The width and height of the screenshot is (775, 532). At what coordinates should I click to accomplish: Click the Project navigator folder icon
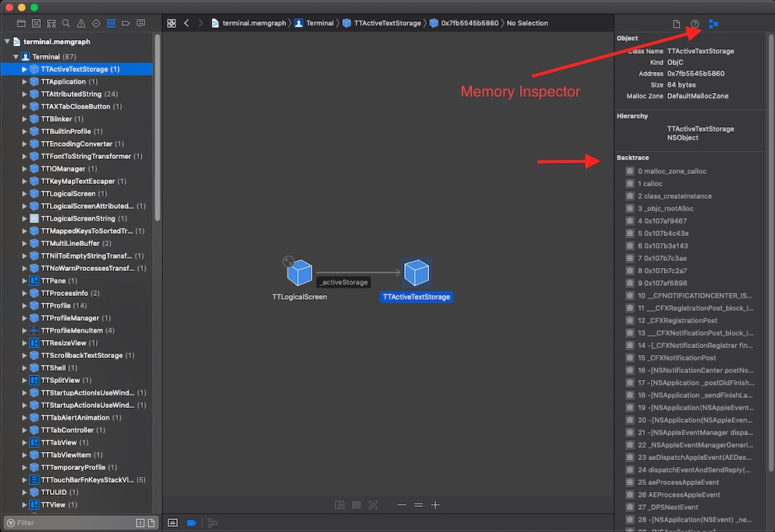(21, 23)
